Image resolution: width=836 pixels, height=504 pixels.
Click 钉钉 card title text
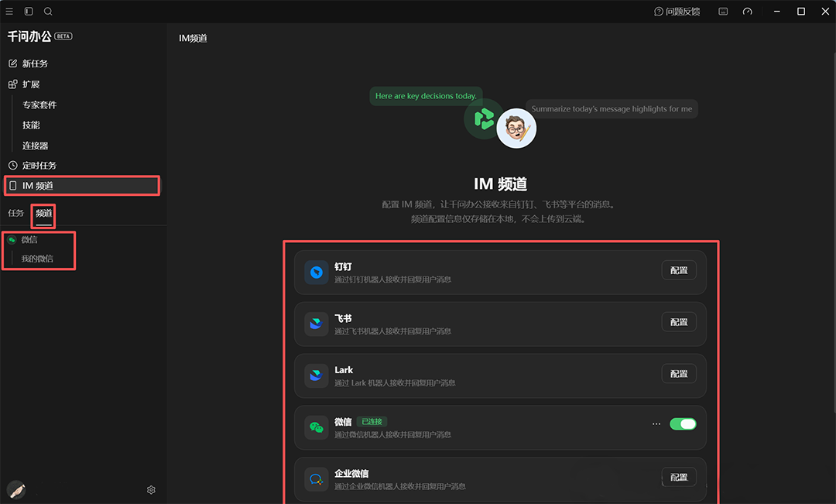[343, 266]
